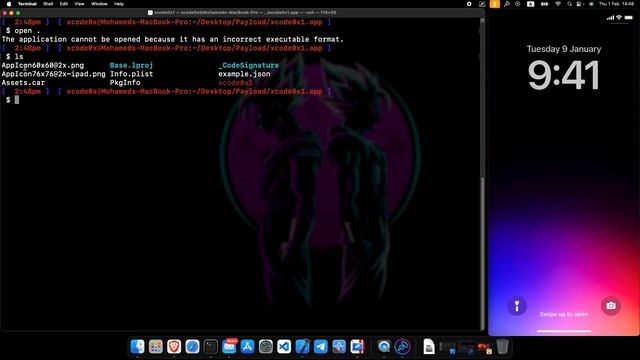
Task: Click 'Base.lproj' directory name in terminal
Action: pos(131,65)
